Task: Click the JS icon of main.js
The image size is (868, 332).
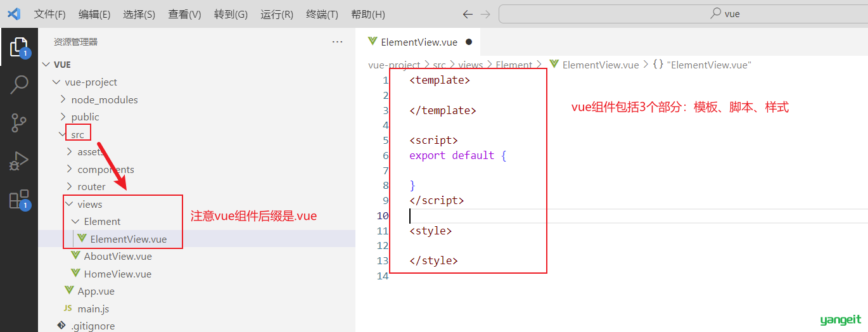Action: coord(68,309)
